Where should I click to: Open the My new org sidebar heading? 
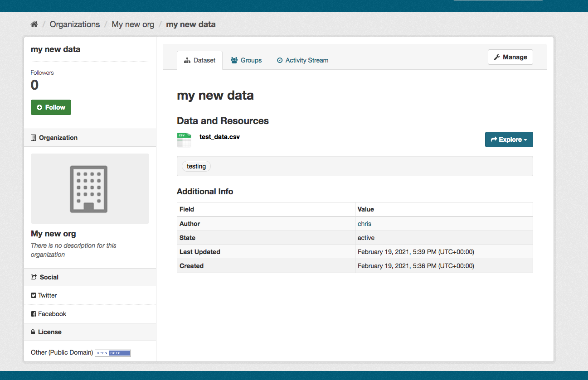(53, 234)
